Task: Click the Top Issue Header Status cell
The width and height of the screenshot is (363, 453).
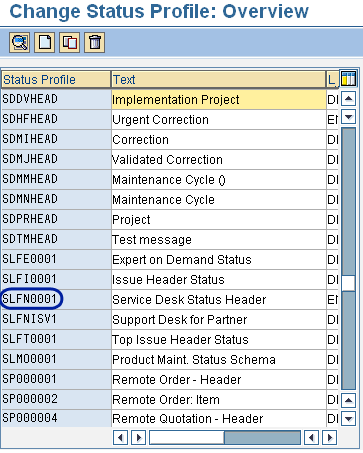Action: (x=219, y=339)
